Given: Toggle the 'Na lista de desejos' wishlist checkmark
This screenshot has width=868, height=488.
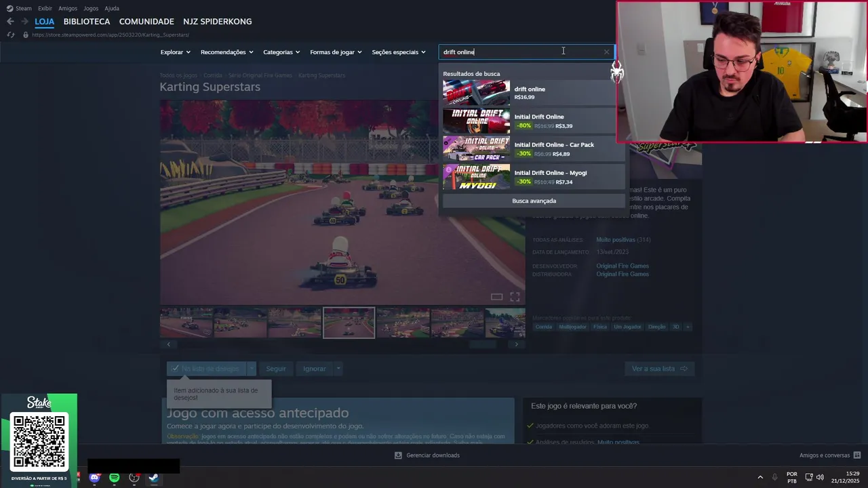Looking at the screenshot, I should pos(176,369).
